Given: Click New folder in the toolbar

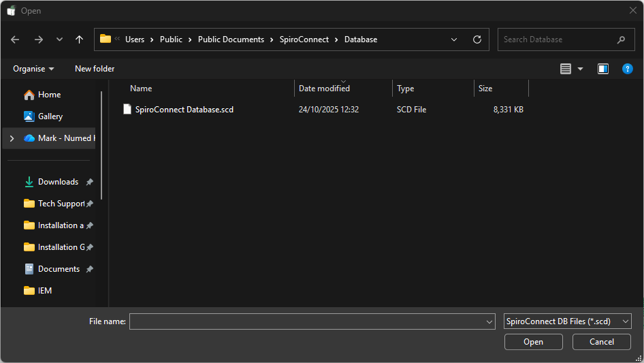Looking at the screenshot, I should pyautogui.click(x=95, y=69).
